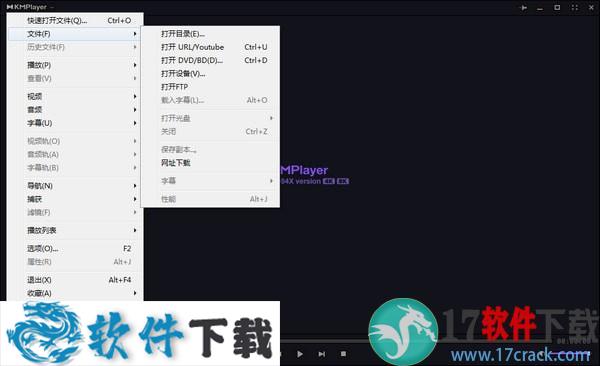
Task: Open the 文件(F) submenu
Action: click(x=75, y=34)
